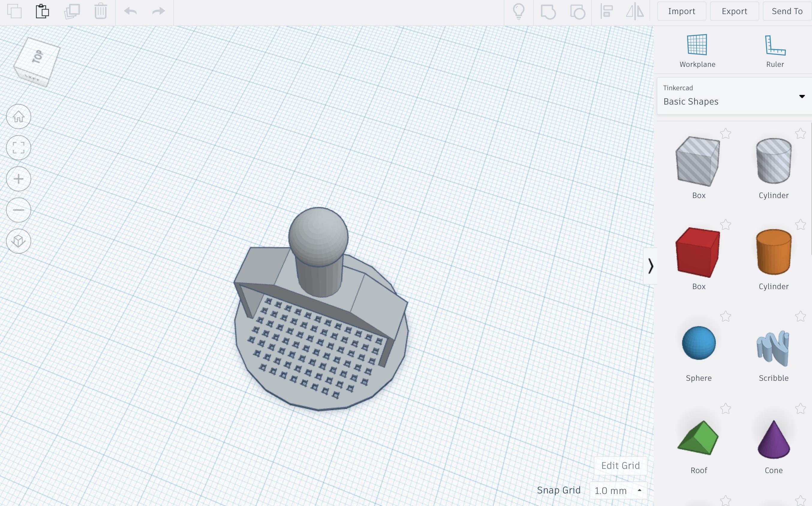This screenshot has height=506, width=812.
Task: Click the Copy icon in toolbar
Action: click(x=14, y=11)
